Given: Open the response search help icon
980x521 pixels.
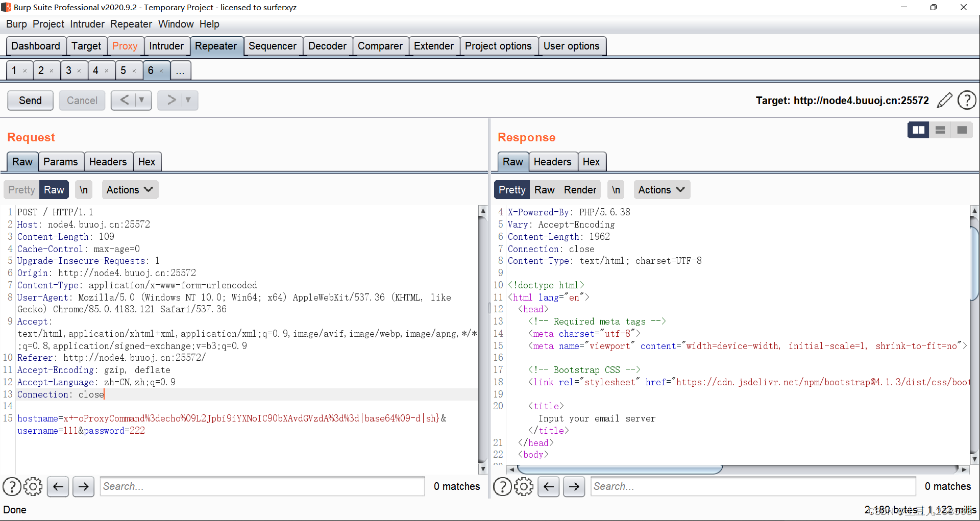Looking at the screenshot, I should [x=502, y=486].
